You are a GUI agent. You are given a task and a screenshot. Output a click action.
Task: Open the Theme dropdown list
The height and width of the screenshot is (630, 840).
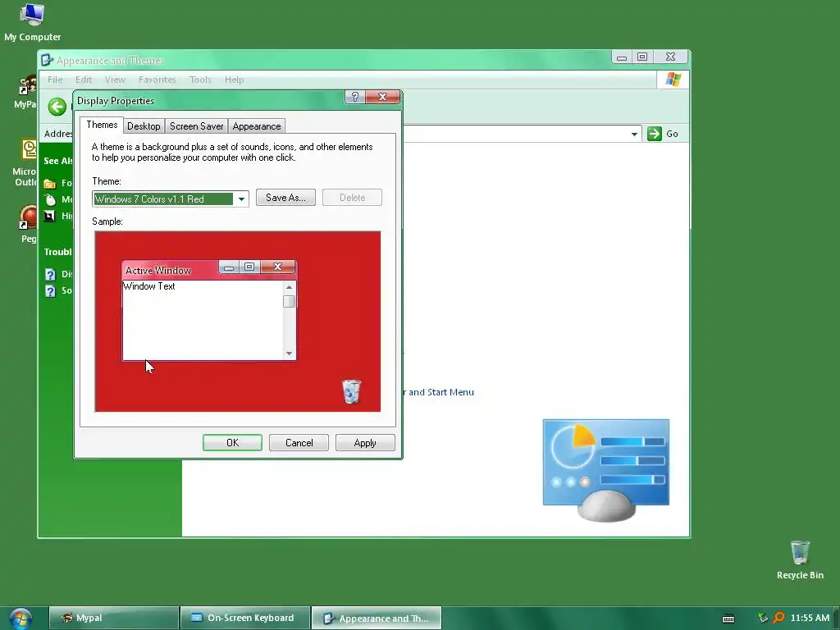(241, 199)
